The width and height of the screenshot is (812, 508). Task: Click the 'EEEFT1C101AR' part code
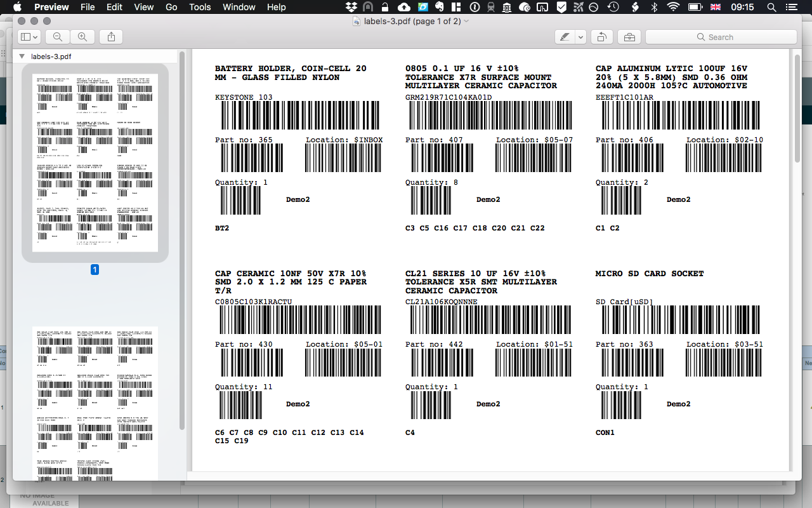[624, 97]
